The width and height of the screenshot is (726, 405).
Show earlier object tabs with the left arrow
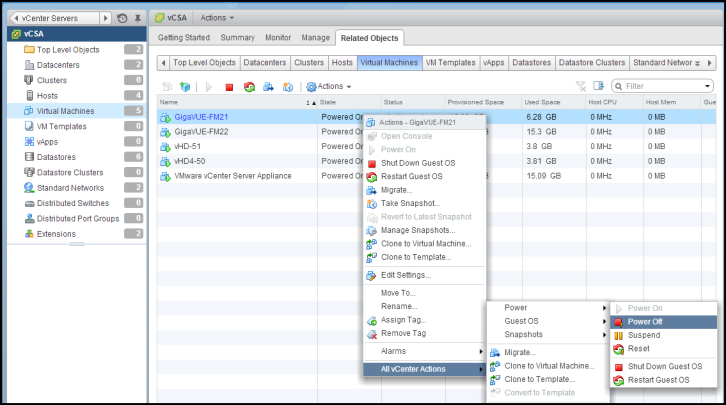pyautogui.click(x=163, y=63)
